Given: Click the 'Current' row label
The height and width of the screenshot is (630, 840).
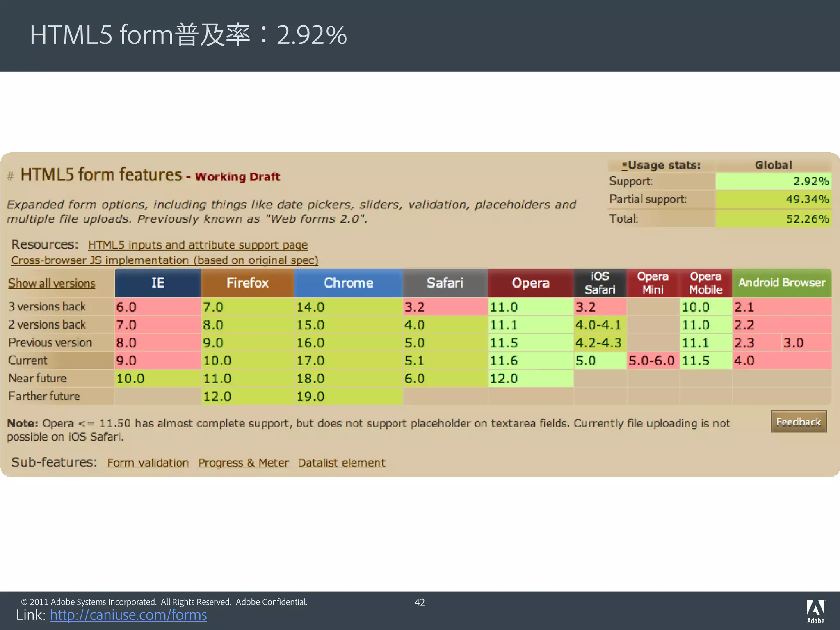Looking at the screenshot, I should coord(28,361).
